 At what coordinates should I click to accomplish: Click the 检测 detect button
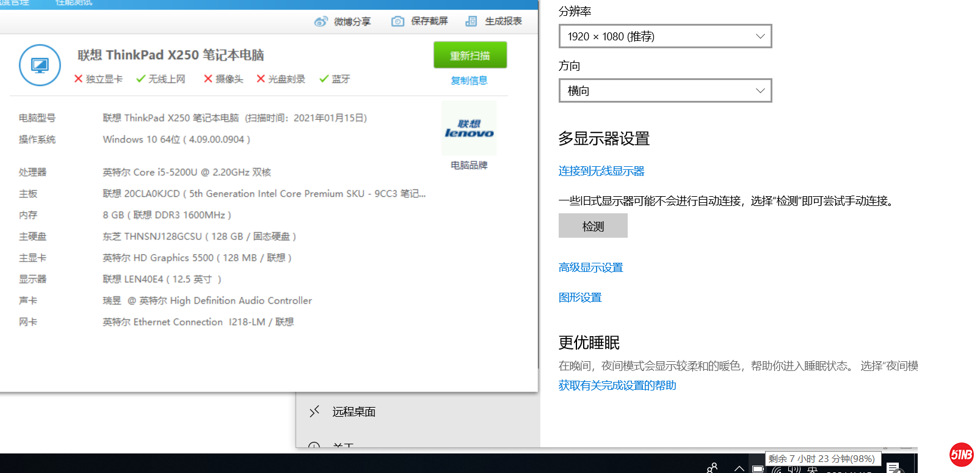point(592,226)
